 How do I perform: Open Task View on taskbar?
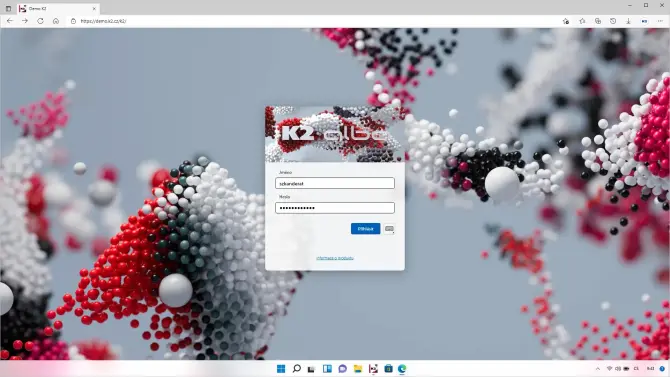pos(311,368)
